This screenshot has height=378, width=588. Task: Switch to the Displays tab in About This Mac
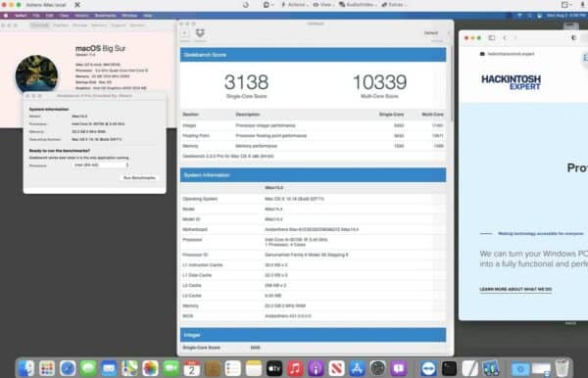click(60, 25)
